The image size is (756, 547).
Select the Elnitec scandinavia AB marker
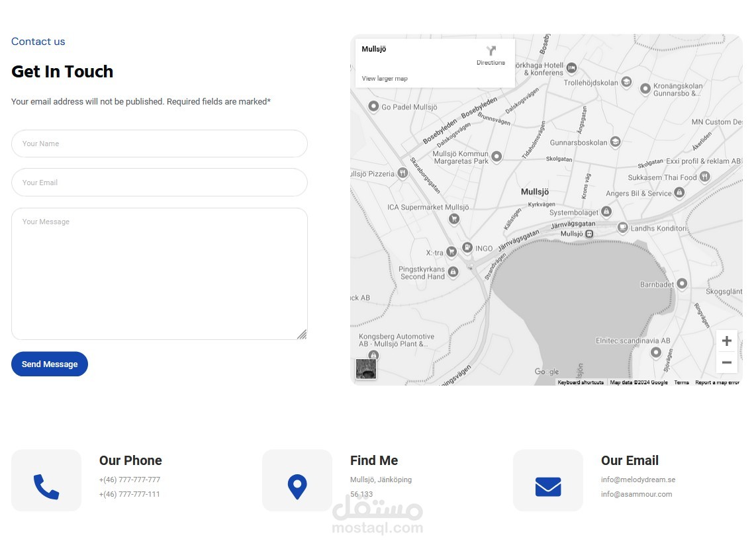pos(656,353)
